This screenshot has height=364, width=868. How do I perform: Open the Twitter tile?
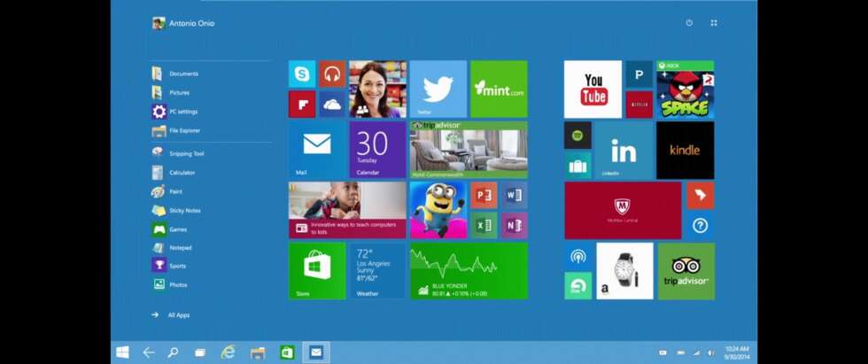tap(438, 89)
